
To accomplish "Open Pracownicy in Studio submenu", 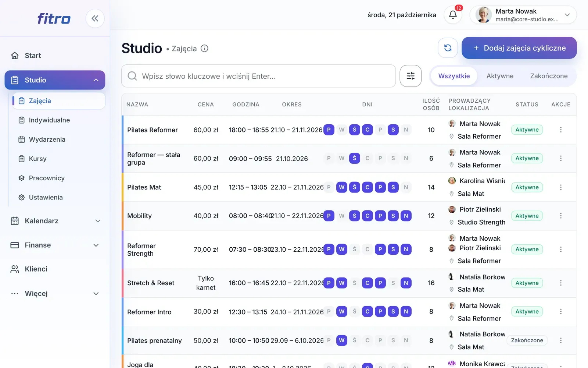I will pos(47,178).
